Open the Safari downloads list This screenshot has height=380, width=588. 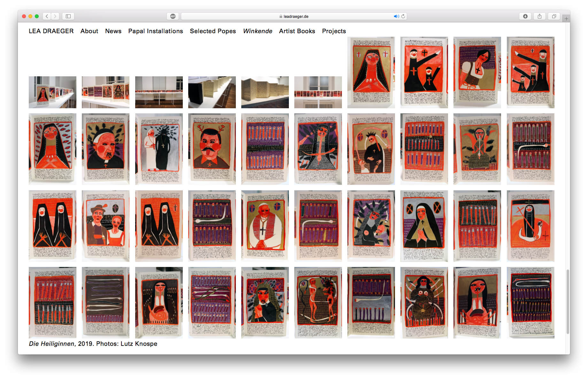click(525, 16)
